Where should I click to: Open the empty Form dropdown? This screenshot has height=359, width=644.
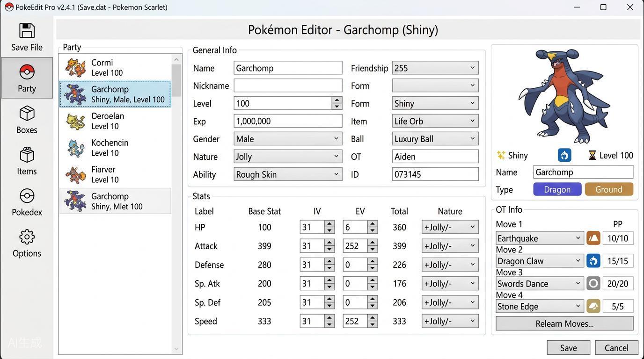tap(435, 86)
